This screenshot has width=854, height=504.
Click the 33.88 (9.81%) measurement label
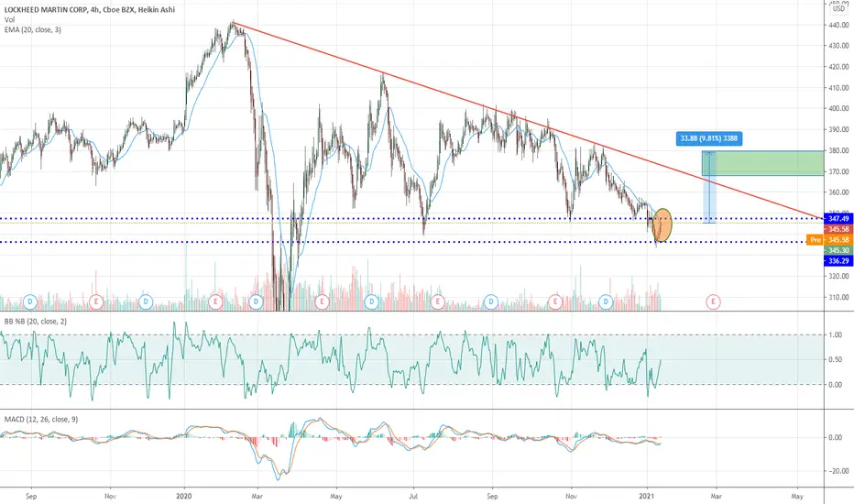(708, 138)
